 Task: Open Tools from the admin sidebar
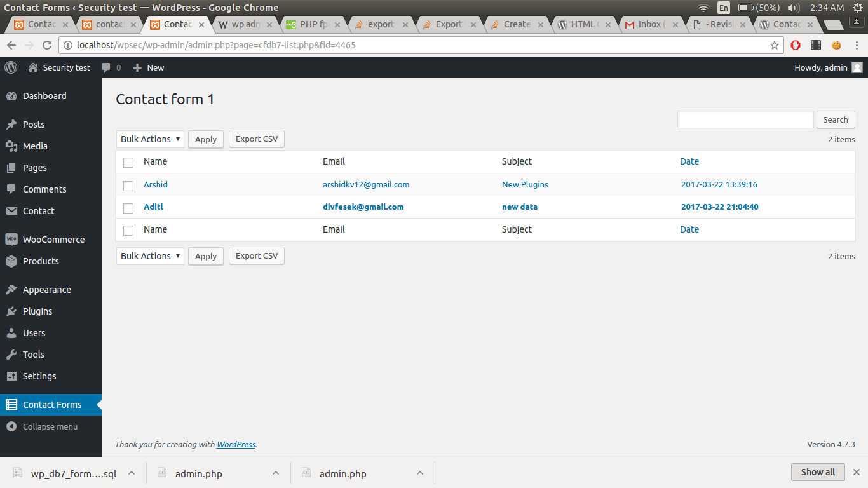(x=31, y=354)
